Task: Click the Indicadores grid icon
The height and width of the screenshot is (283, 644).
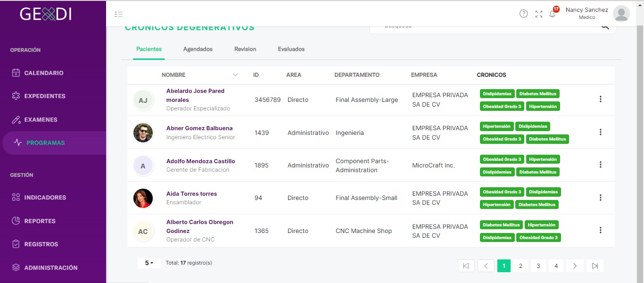Action: (x=16, y=198)
